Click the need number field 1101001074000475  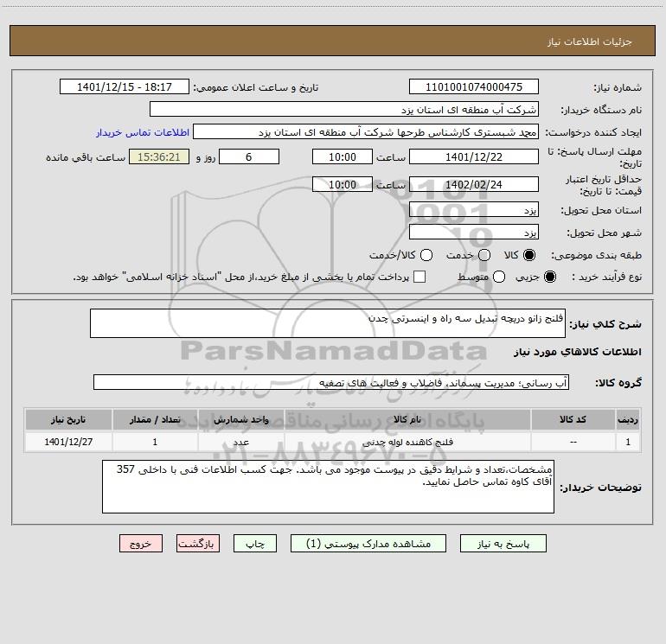pos(474,86)
